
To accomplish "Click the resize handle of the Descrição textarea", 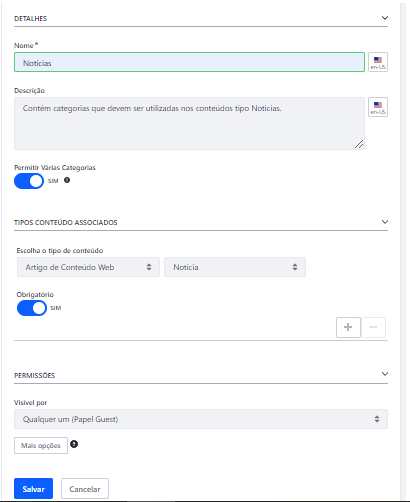I will point(359,144).
